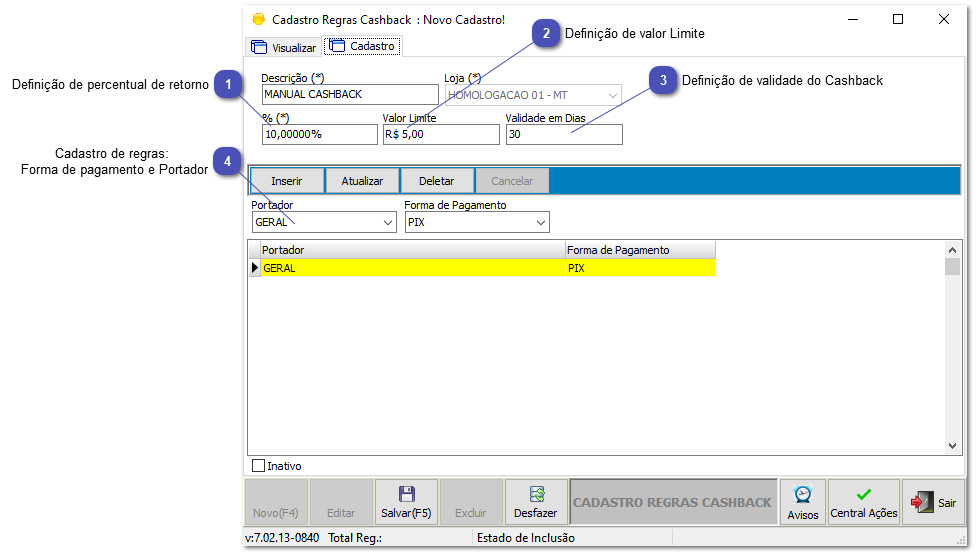Click the Valor Limite input field
The width and height of the screenshot is (976, 555).
click(440, 134)
